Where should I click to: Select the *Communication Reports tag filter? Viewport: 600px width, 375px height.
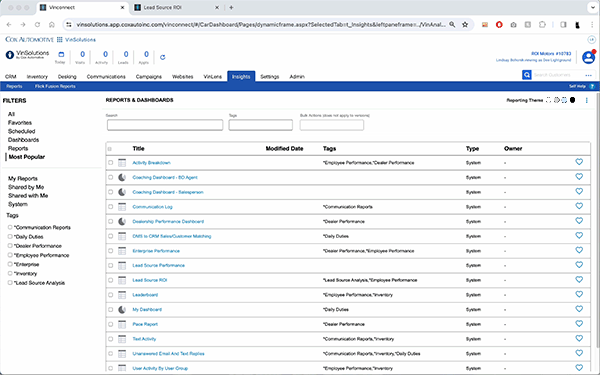coord(10,227)
